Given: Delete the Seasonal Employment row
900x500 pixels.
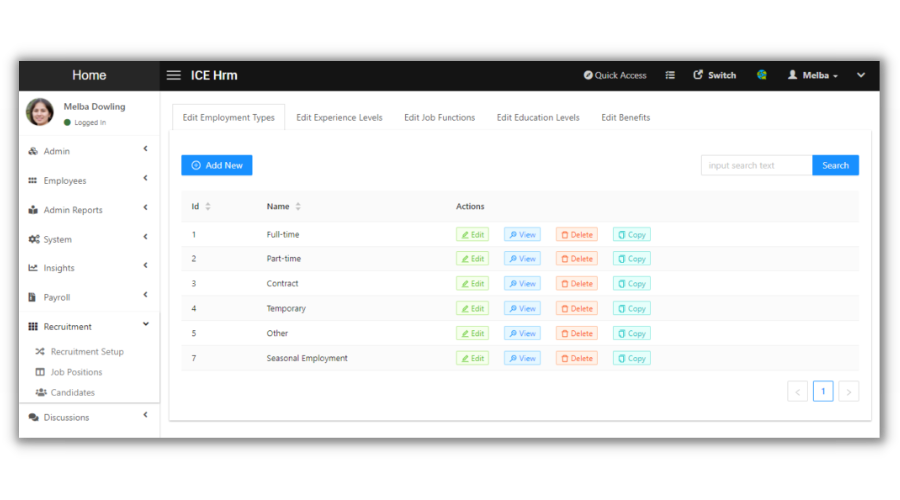Looking at the screenshot, I should [x=576, y=358].
